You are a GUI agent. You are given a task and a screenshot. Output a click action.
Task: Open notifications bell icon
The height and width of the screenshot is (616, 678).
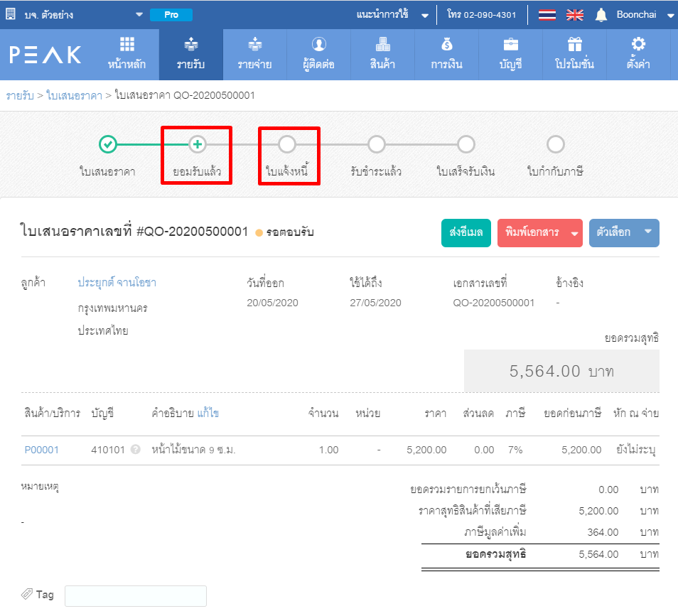coord(601,15)
